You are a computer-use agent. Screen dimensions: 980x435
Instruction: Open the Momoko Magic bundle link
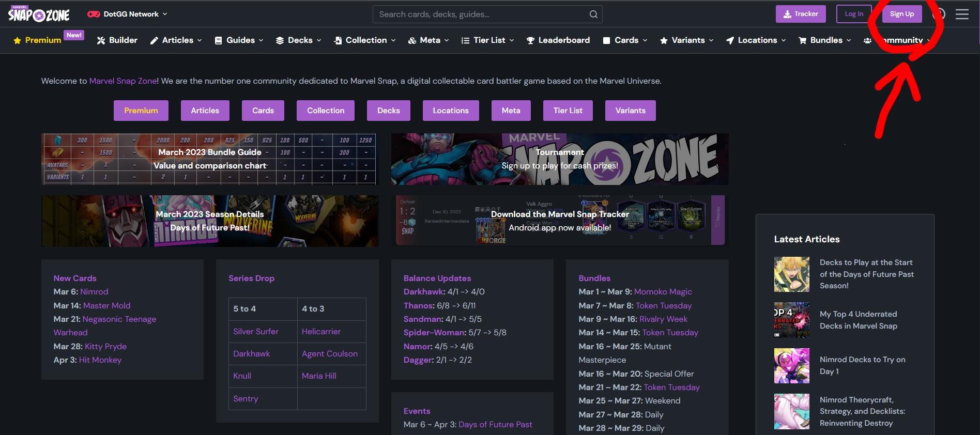pos(663,291)
